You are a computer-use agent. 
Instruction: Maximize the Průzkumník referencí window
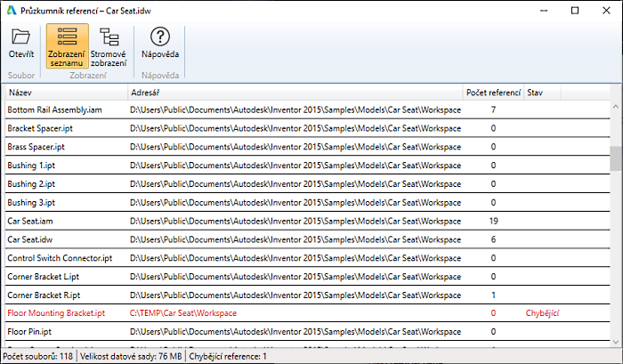pyautogui.click(x=575, y=11)
